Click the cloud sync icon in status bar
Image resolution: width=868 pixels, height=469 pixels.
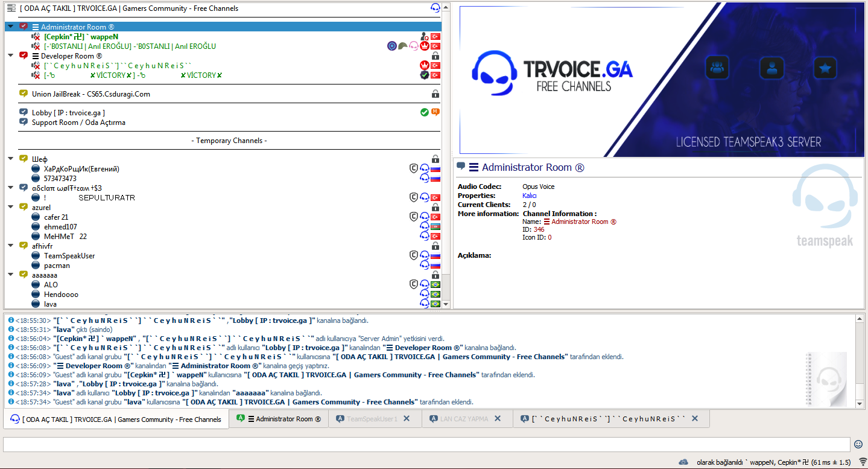[x=683, y=462]
